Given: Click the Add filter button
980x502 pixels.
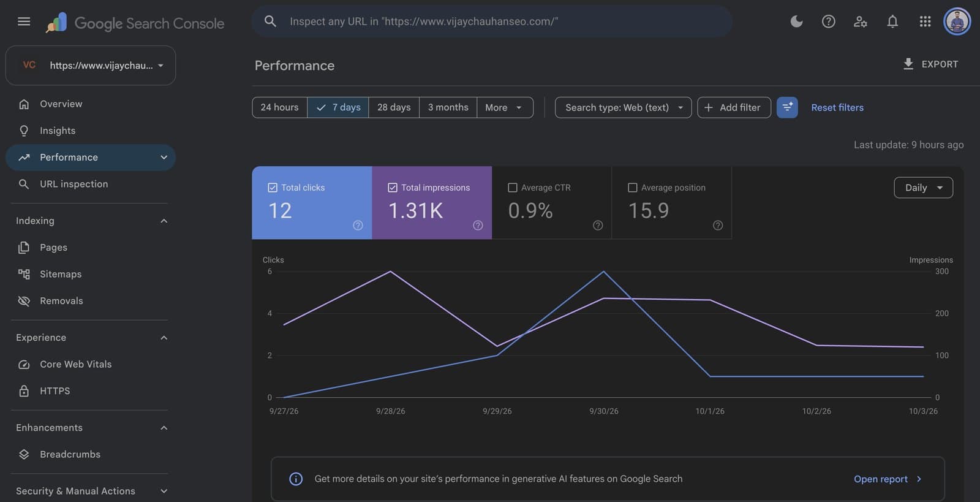Looking at the screenshot, I should click(734, 107).
